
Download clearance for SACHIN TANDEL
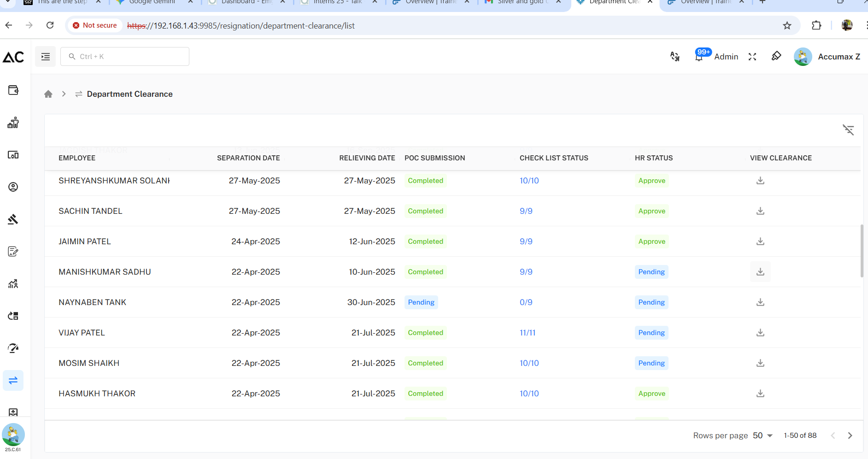pyautogui.click(x=760, y=211)
